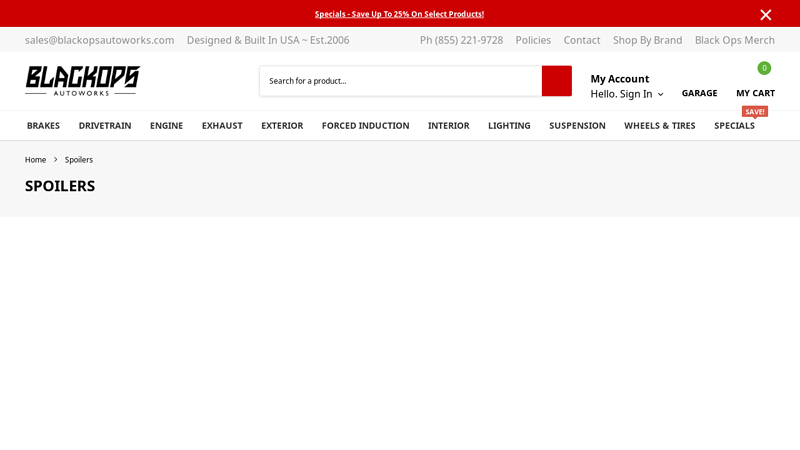The height and width of the screenshot is (450, 800).
Task: Click the Specials Save Up To 25% link
Action: [399, 14]
